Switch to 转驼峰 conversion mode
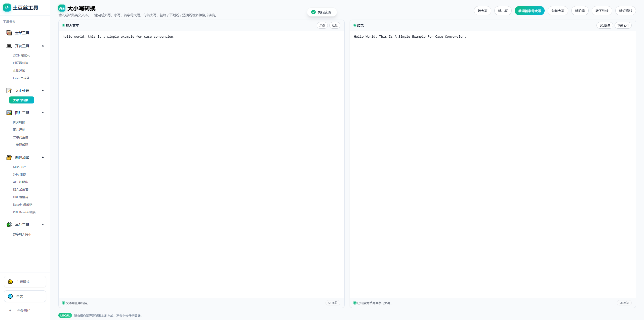 click(580, 11)
